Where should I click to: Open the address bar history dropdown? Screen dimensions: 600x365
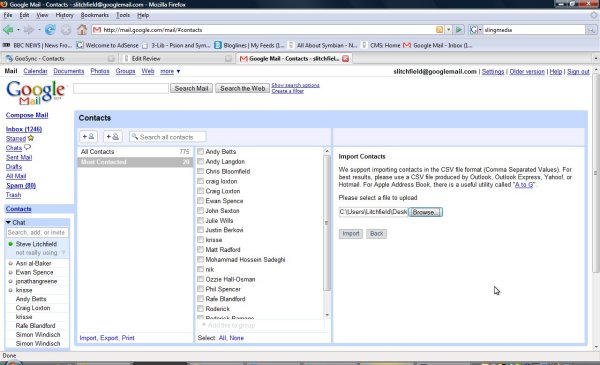pos(448,29)
